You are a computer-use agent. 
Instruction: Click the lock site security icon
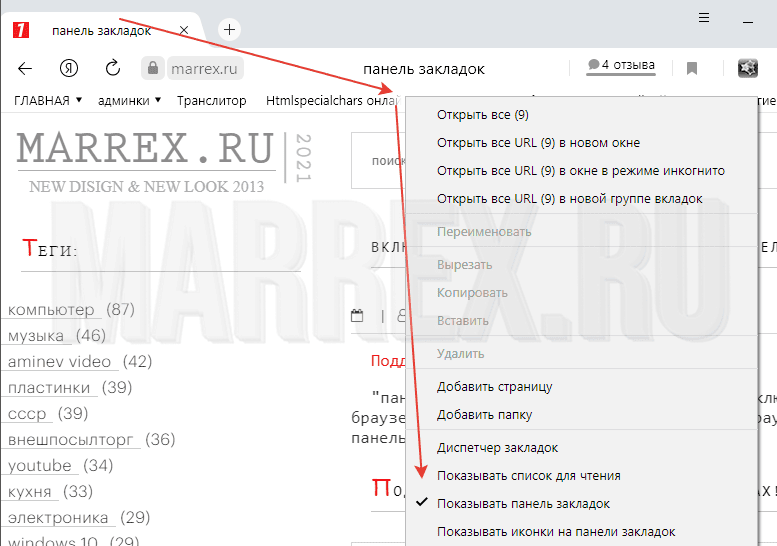click(153, 68)
